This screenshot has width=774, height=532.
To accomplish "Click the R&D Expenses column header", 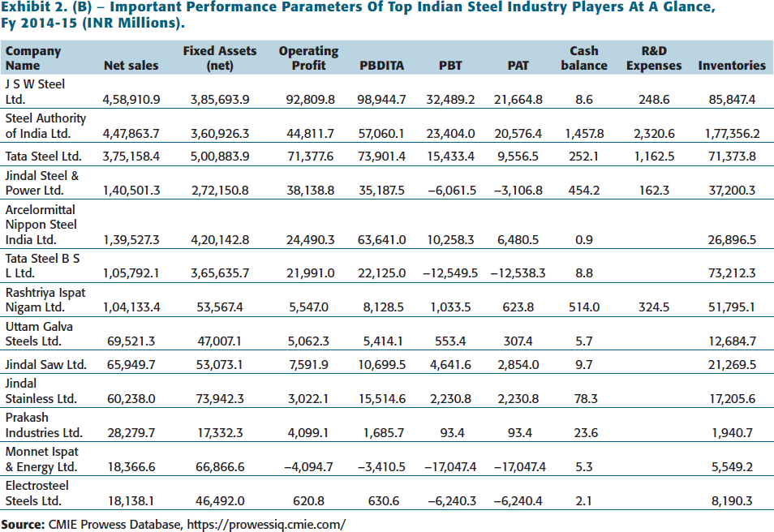I will click(654, 58).
